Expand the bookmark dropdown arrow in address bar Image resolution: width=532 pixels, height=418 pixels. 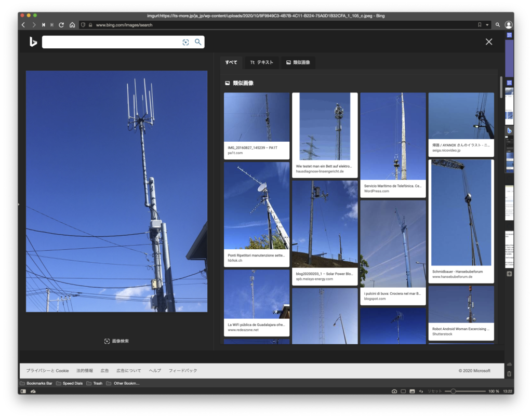tap(487, 25)
